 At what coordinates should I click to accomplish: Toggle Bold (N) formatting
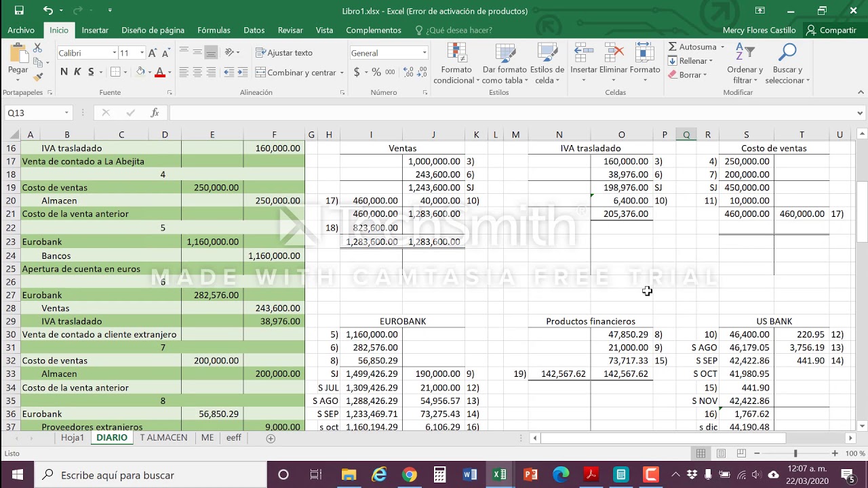tap(64, 72)
